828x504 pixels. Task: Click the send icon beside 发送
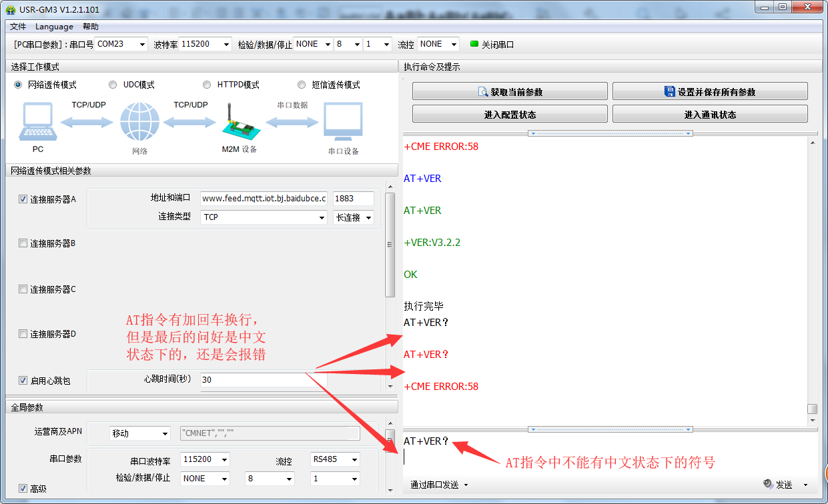pos(768,484)
